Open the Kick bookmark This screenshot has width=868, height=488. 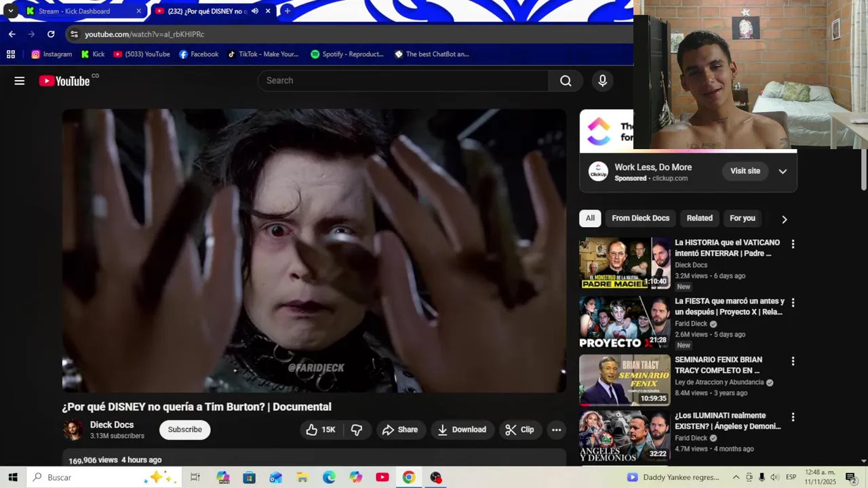(93, 54)
